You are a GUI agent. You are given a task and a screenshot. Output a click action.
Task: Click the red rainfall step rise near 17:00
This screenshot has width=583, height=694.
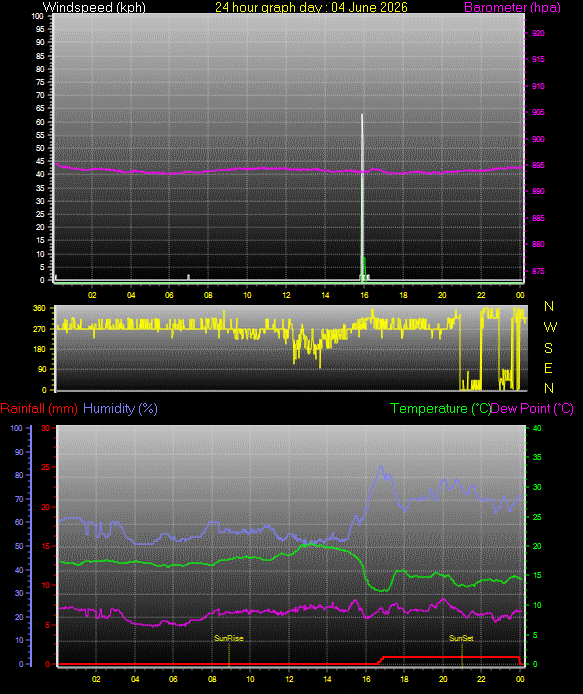(380, 660)
